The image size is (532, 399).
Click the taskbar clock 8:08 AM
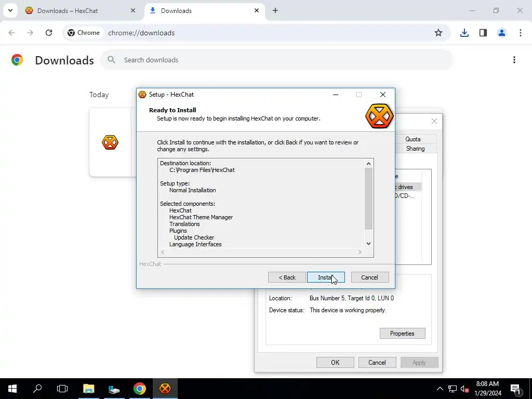(x=487, y=389)
